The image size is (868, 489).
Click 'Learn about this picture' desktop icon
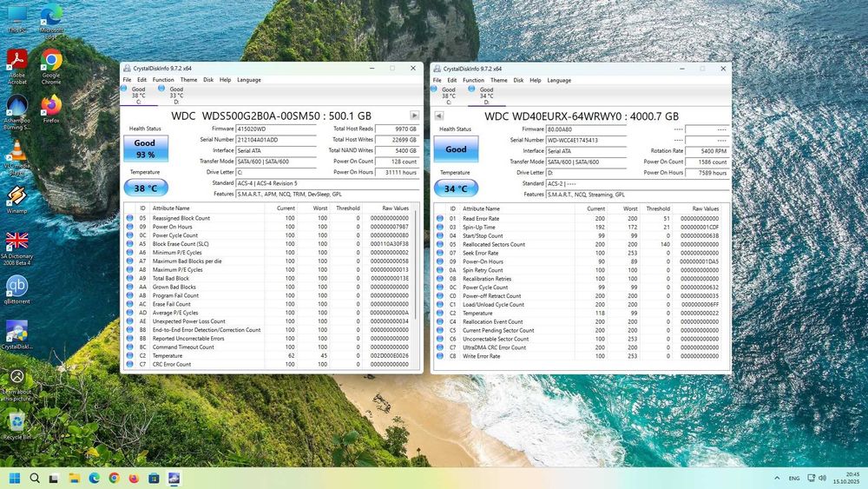click(x=17, y=384)
